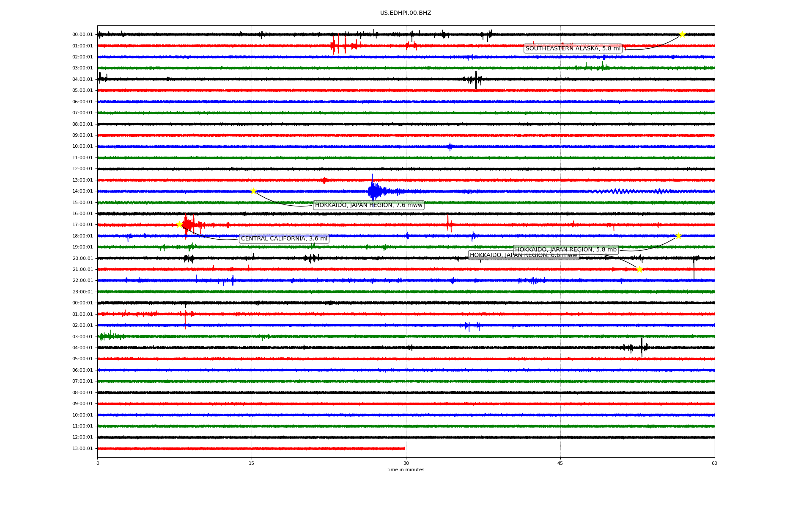Screen dimensions: 812x508
Task: Click the red 01:00:01 burst near minute 23
Action: [x=334, y=45]
